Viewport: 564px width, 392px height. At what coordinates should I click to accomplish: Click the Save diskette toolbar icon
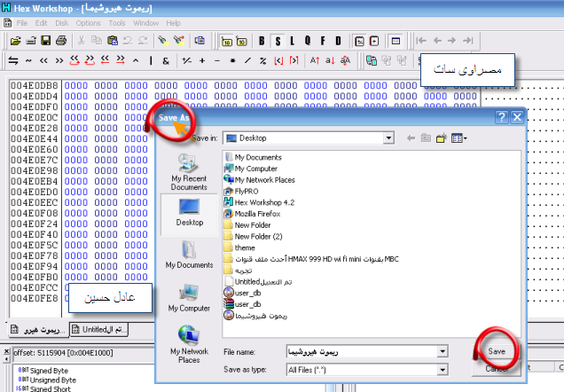click(x=46, y=41)
